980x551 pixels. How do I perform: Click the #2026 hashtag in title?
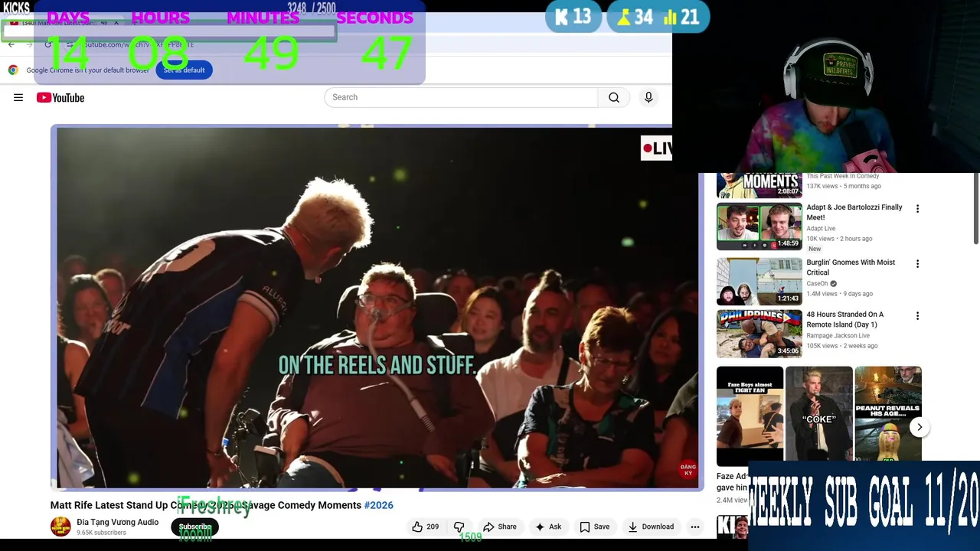(379, 505)
